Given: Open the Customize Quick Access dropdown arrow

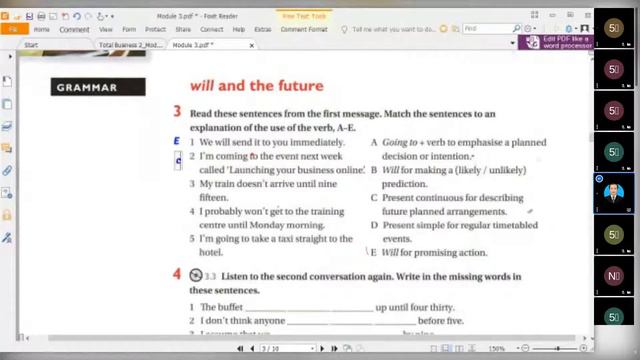Looking at the screenshot, I should click(112, 17).
